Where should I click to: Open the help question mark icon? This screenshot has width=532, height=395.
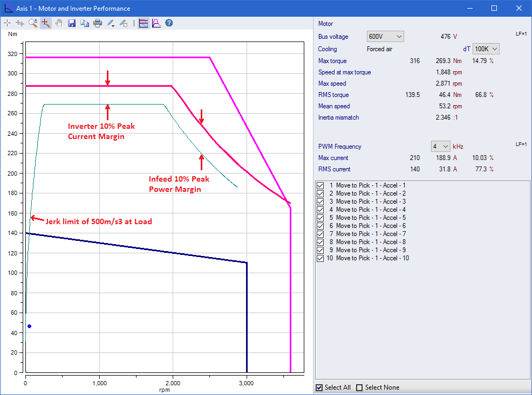click(x=169, y=23)
